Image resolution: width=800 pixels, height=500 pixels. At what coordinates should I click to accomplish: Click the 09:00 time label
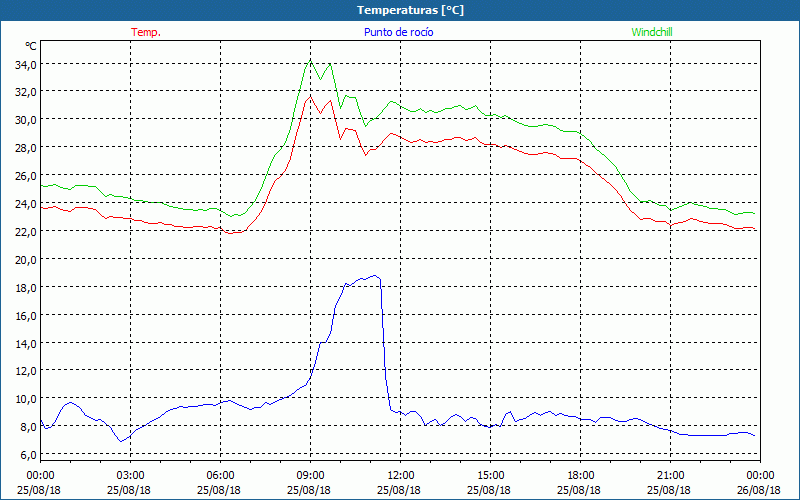[311, 475]
